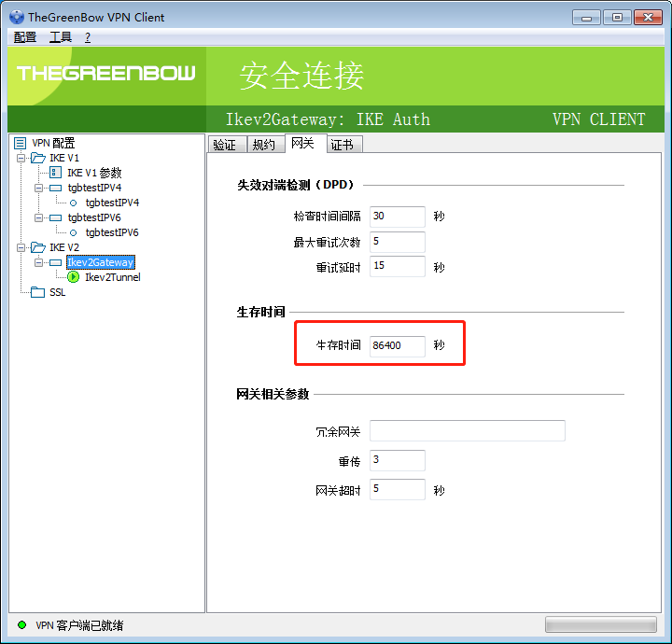
Task: Maximize the VPN Client window
Action: coord(617,18)
